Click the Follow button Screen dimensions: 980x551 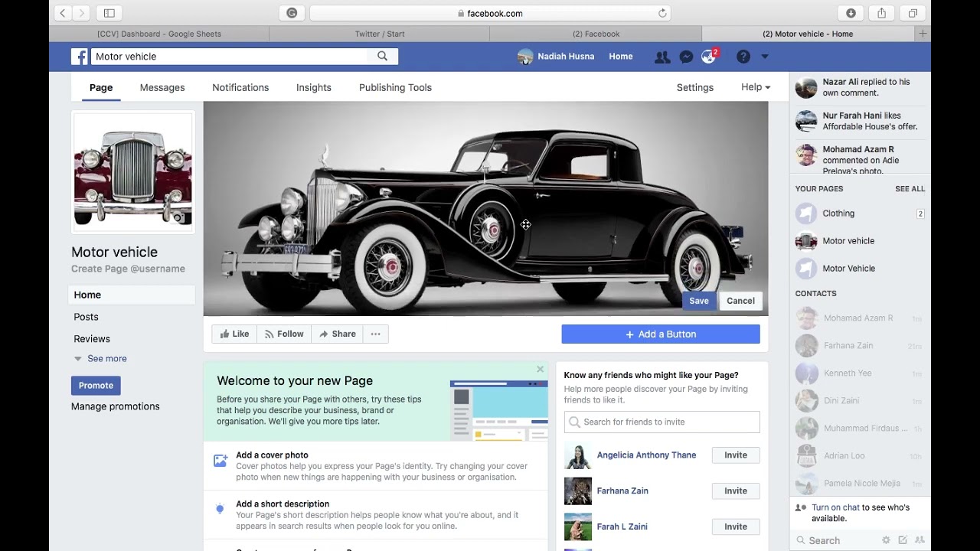(283, 334)
